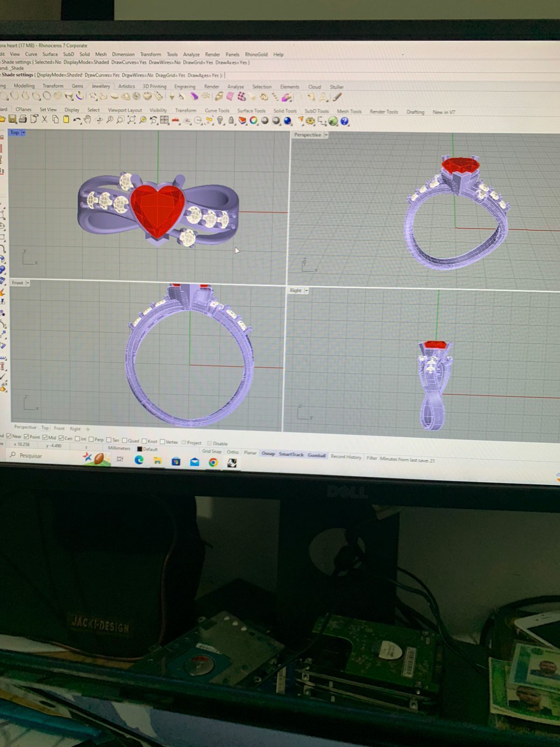This screenshot has width=560, height=747.
Task: Click the Print icon in toolbar
Action: coord(22,120)
